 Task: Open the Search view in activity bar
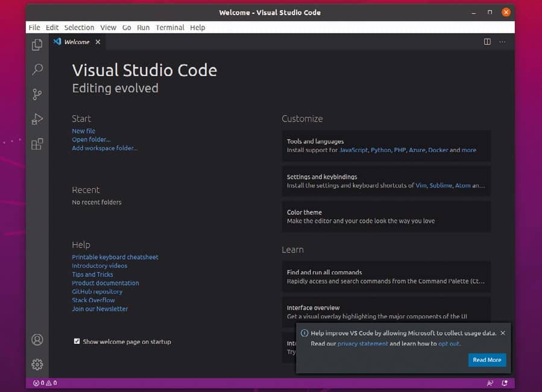click(x=37, y=69)
